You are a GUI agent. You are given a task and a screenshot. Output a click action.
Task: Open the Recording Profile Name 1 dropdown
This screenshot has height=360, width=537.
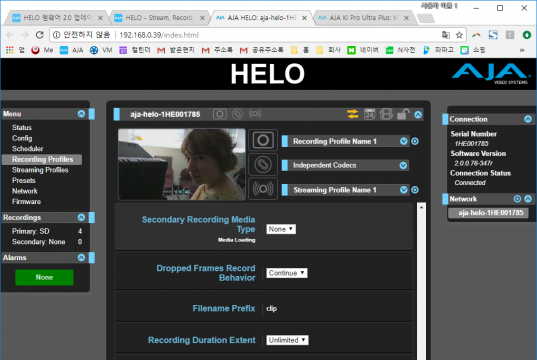(404, 141)
